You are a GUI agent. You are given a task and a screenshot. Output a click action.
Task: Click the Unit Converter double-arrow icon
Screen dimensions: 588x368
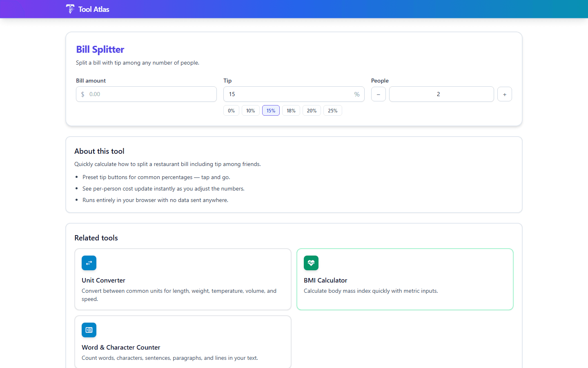click(89, 263)
